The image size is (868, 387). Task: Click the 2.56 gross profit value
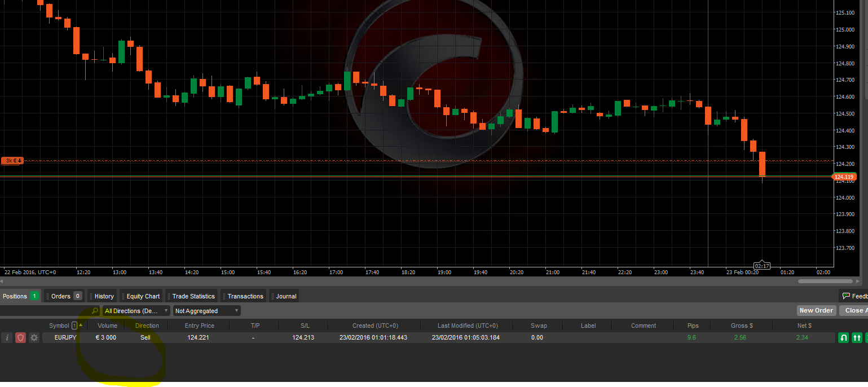pos(740,337)
